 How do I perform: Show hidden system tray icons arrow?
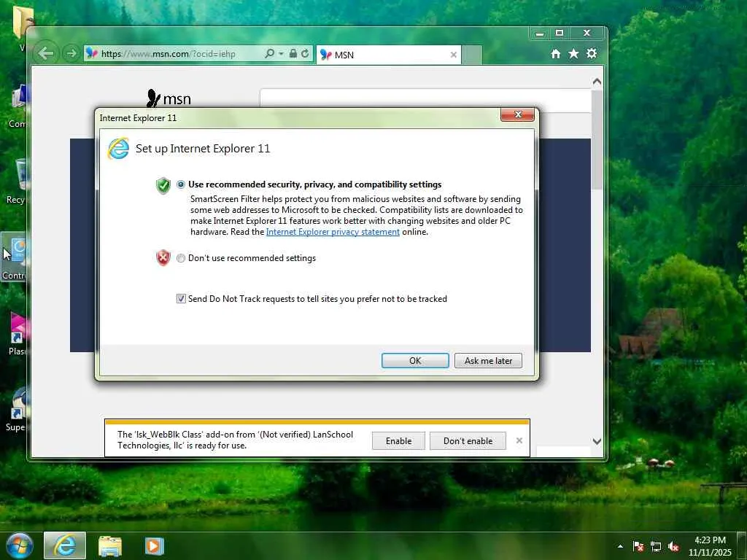coord(620,546)
